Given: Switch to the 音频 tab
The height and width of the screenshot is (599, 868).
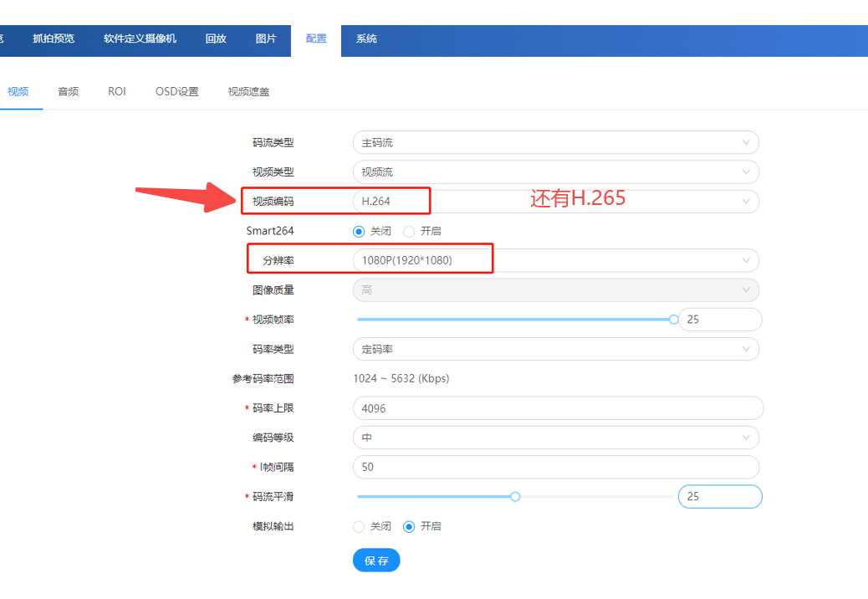Looking at the screenshot, I should click(x=68, y=91).
